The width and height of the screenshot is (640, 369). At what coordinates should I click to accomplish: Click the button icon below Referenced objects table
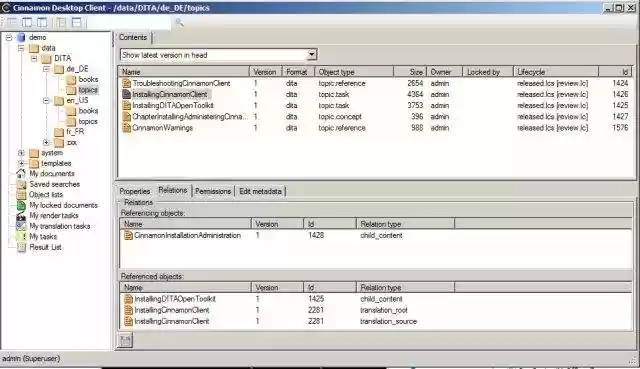tap(125, 340)
